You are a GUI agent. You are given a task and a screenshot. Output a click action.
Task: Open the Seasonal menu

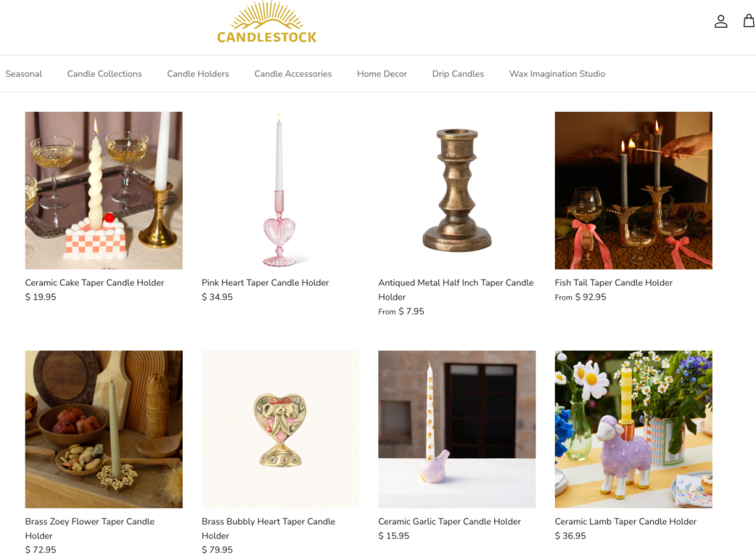tap(24, 74)
